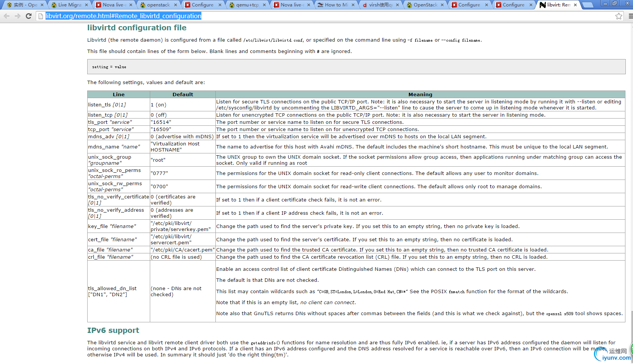Close the 'virsh' tab

(397, 5)
